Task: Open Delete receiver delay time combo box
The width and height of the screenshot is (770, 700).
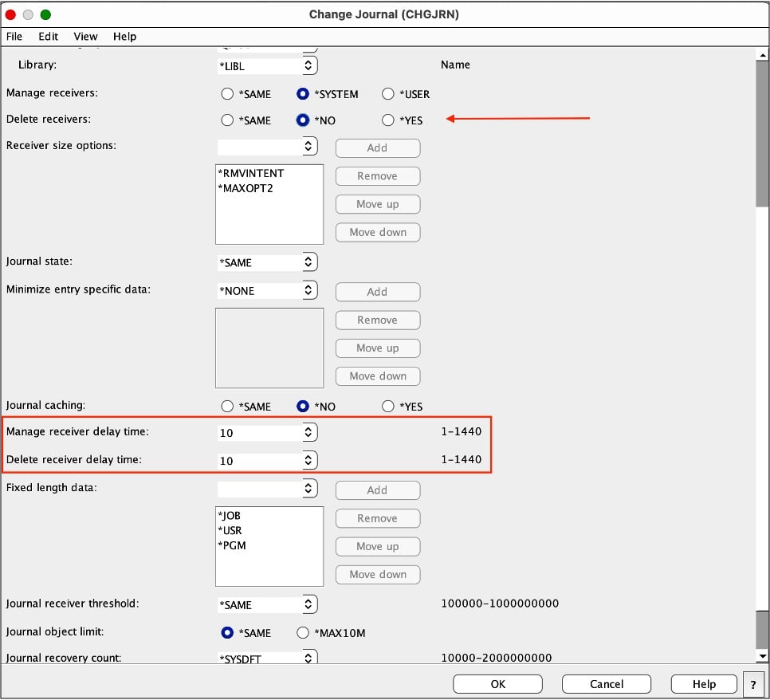Action: pyautogui.click(x=309, y=460)
